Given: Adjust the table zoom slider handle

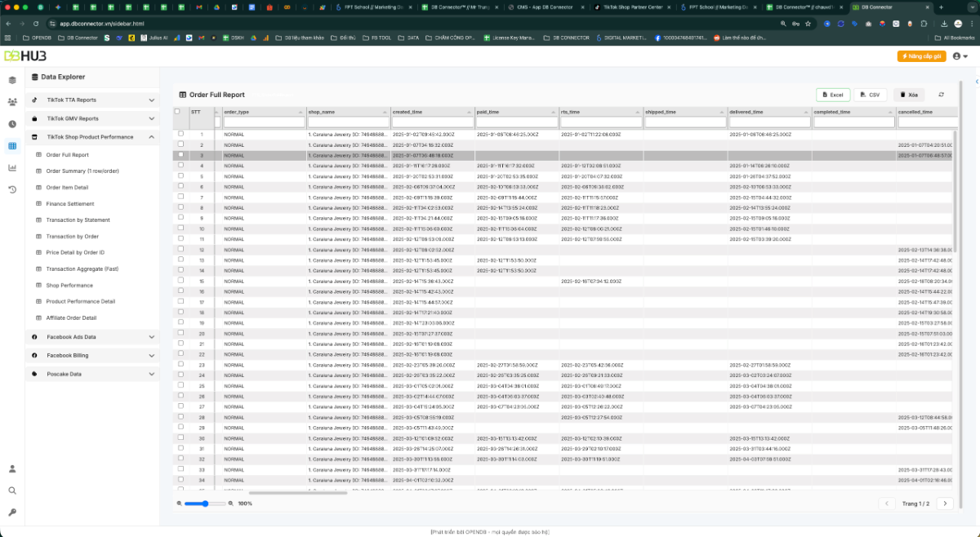Looking at the screenshot, I should 205,504.
